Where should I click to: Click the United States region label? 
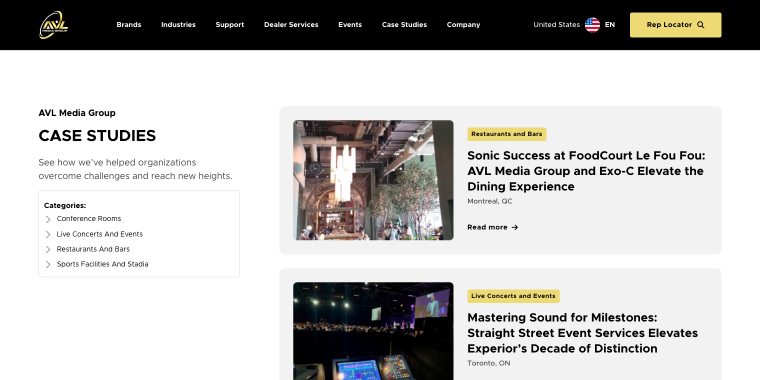point(556,25)
